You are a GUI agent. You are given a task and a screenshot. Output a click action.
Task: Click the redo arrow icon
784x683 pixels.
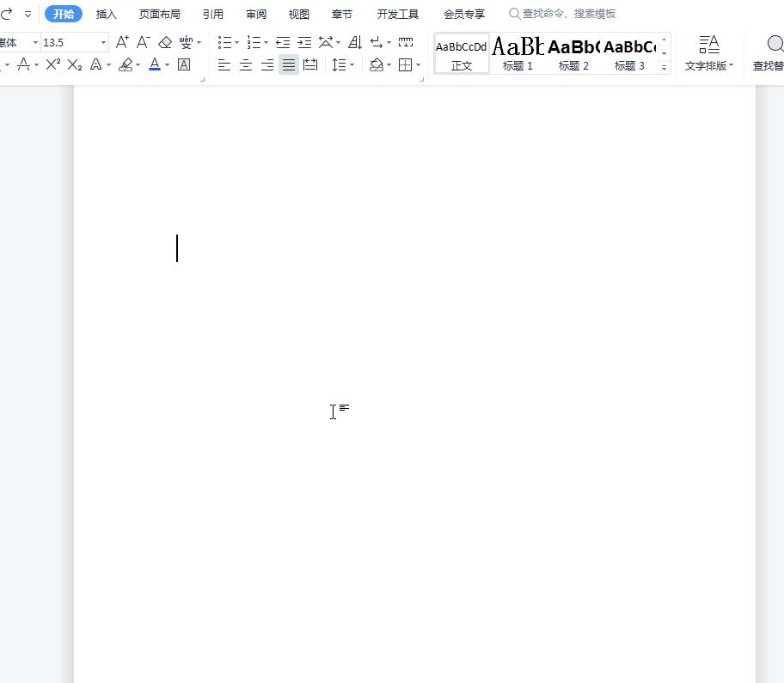[6, 14]
